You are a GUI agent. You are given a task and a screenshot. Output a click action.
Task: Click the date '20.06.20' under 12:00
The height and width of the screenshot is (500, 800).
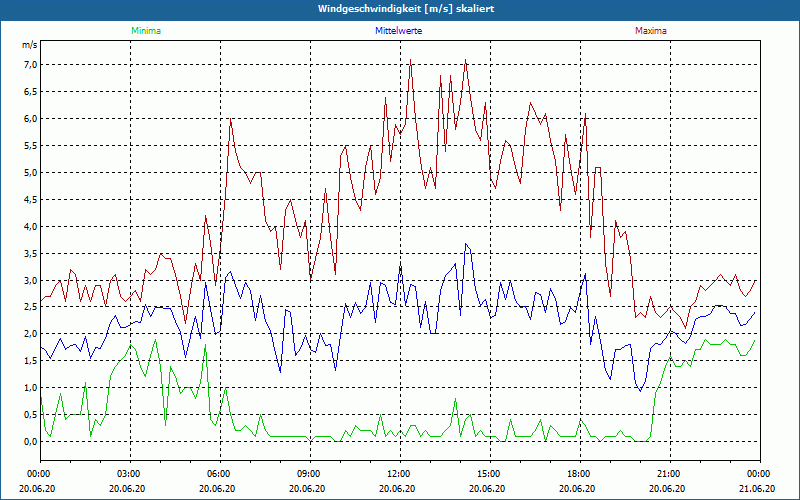point(397,488)
